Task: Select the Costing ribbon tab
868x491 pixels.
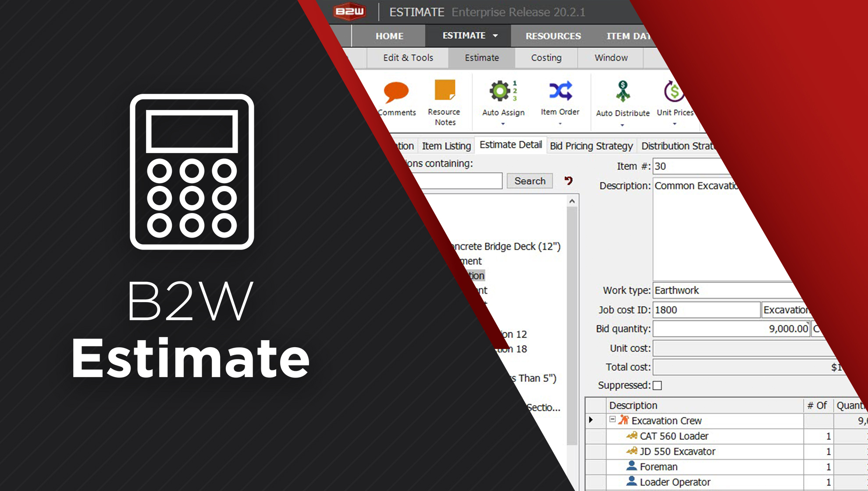Action: pos(546,58)
